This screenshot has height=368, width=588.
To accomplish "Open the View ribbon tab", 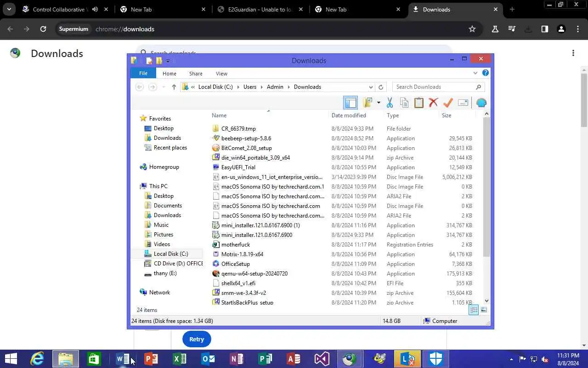I will point(221,74).
